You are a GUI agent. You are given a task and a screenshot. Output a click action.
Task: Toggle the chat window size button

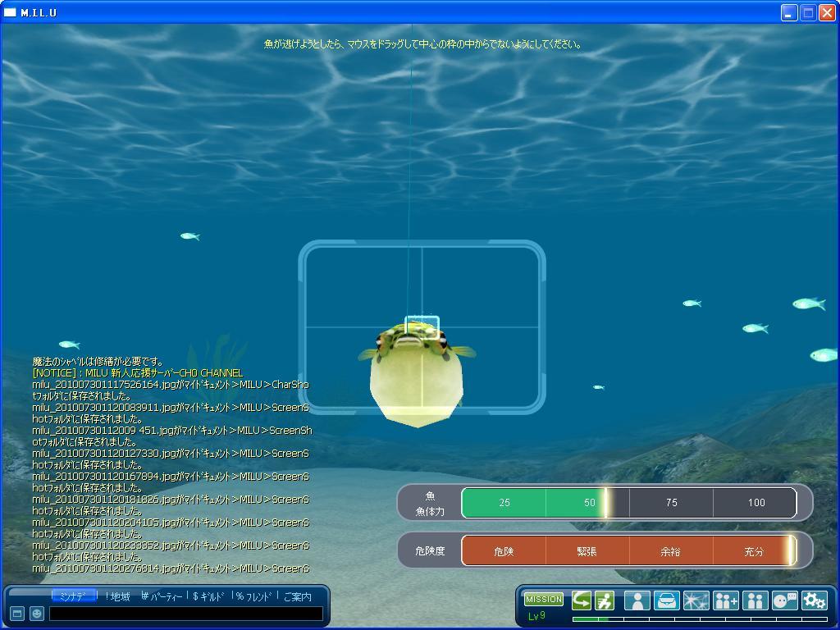pos(16,614)
